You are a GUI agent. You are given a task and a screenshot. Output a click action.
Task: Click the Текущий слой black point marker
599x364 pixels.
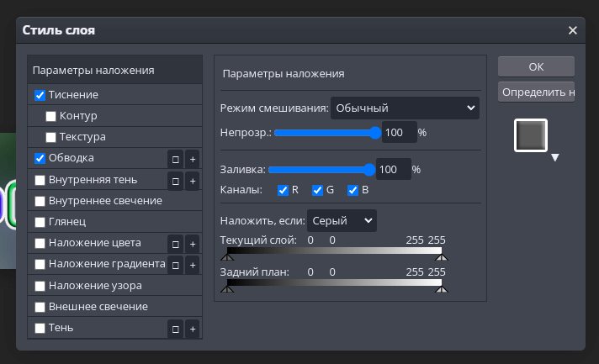point(227,256)
